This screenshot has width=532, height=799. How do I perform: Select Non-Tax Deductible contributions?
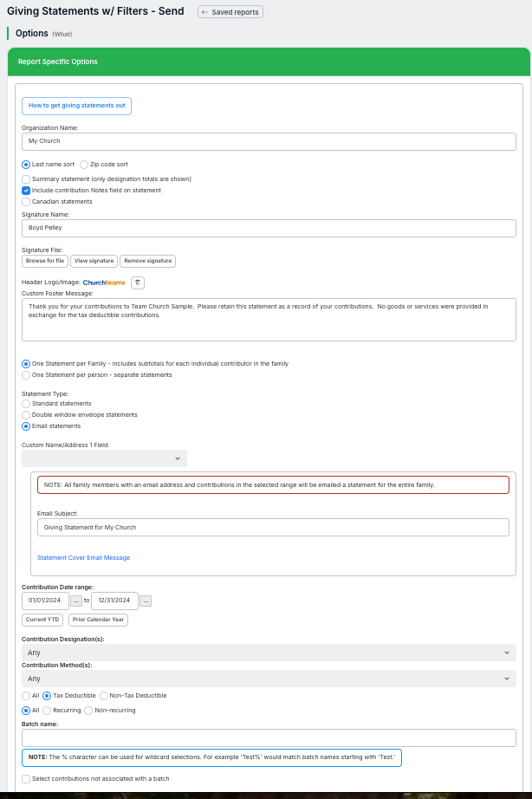[x=104, y=695]
